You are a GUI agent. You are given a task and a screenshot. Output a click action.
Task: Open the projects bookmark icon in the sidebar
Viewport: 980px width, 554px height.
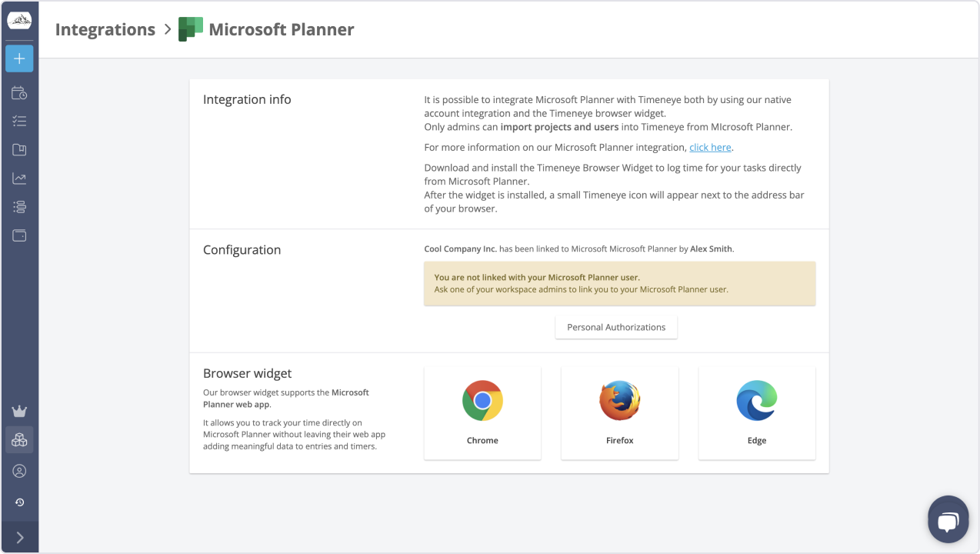point(18,149)
